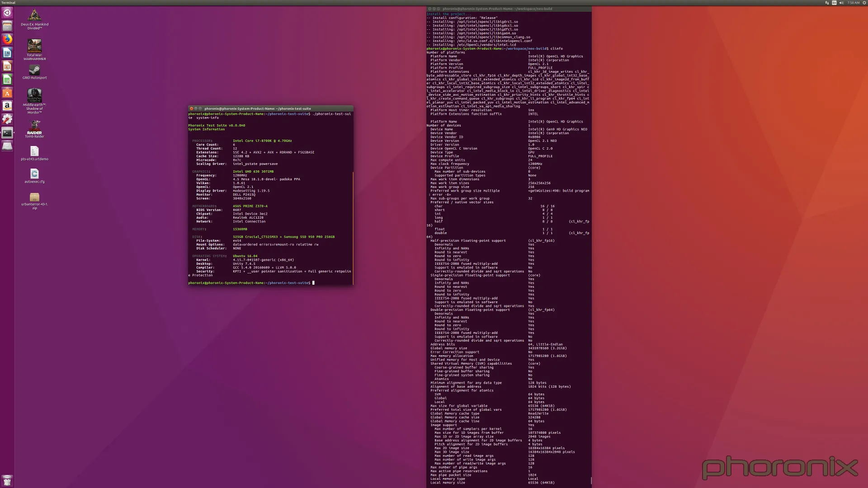
Task: Maximize the phoronix-test-suite terminal window
Action: click(x=200, y=108)
